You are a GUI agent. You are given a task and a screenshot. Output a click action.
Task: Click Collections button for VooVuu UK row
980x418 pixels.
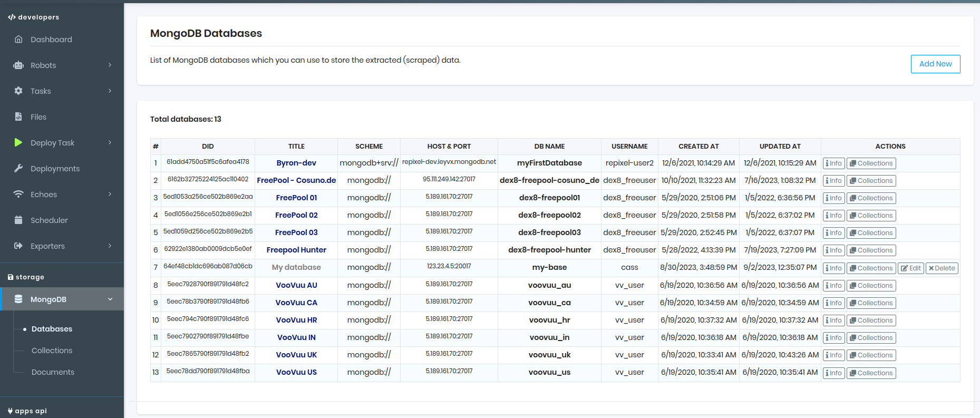point(871,355)
